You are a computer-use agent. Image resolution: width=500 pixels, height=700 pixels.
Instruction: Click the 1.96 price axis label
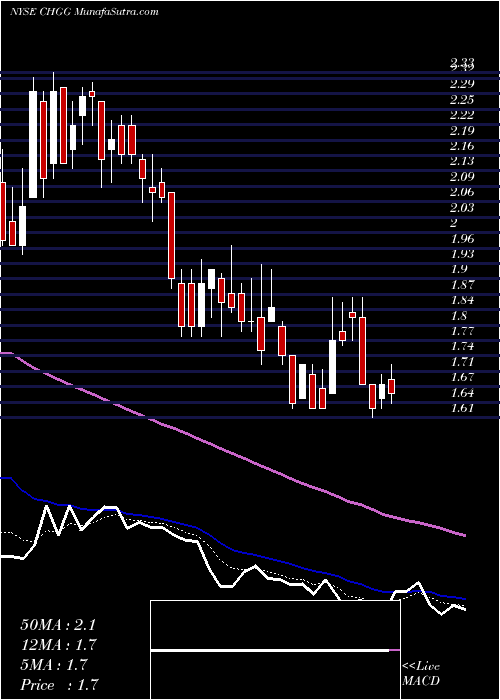point(462,239)
